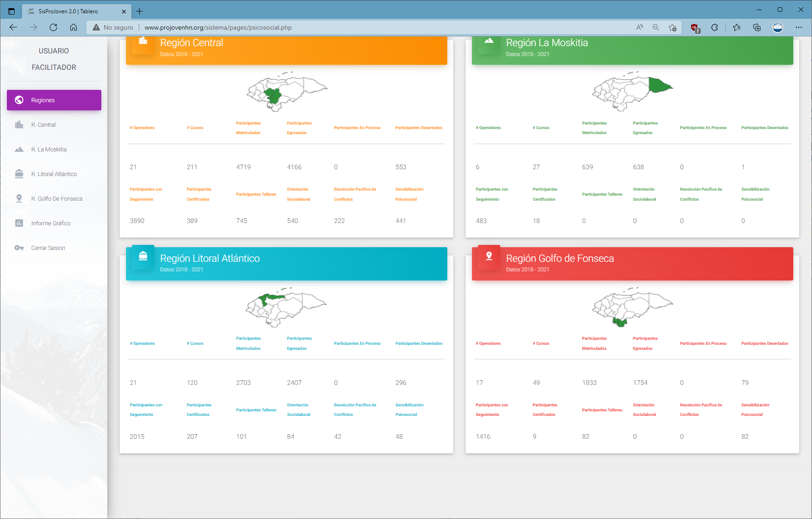The width and height of the screenshot is (812, 519).
Task: Click the Región Litoral Atlántico map thumbnail
Action: tap(286, 307)
